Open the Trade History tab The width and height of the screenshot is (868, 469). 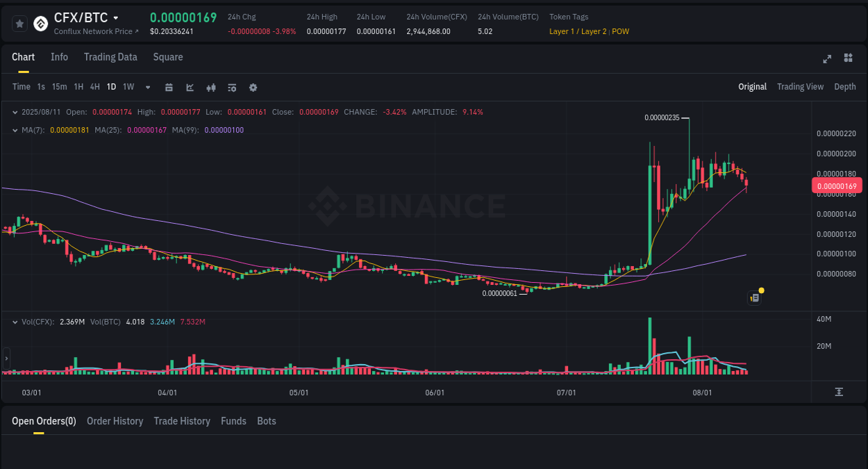pyautogui.click(x=182, y=421)
